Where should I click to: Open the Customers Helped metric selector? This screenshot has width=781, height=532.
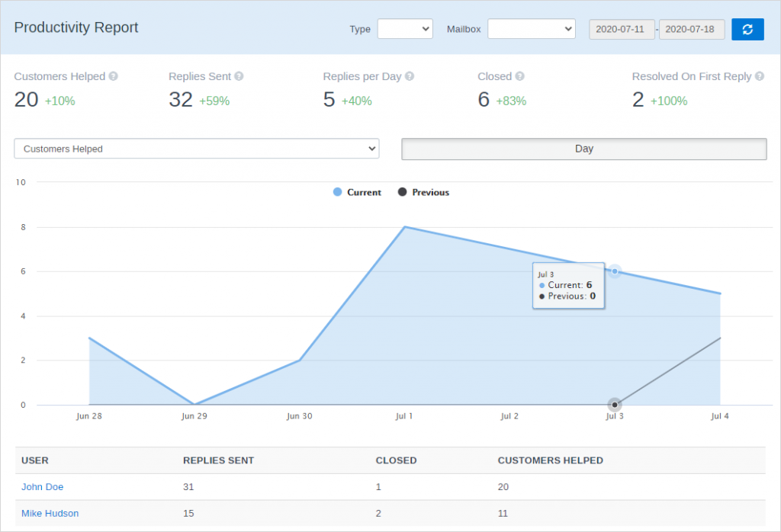(x=196, y=149)
